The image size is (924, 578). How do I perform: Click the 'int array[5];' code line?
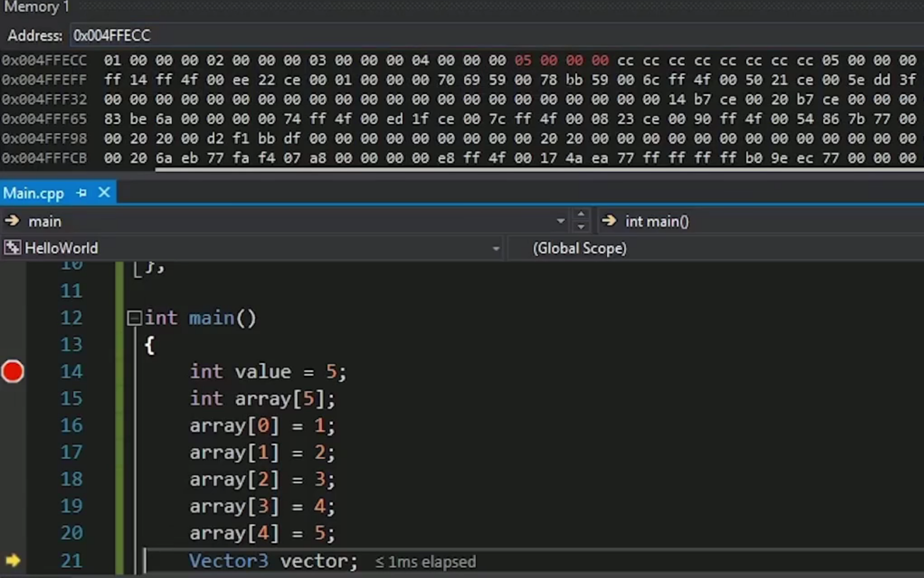click(262, 399)
